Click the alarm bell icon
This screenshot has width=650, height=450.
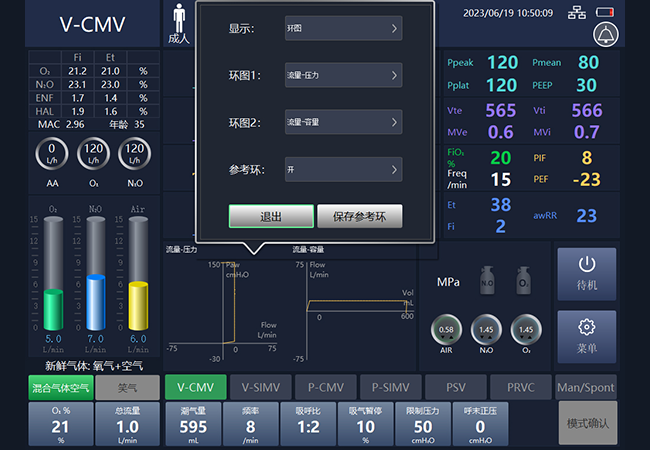tap(605, 36)
